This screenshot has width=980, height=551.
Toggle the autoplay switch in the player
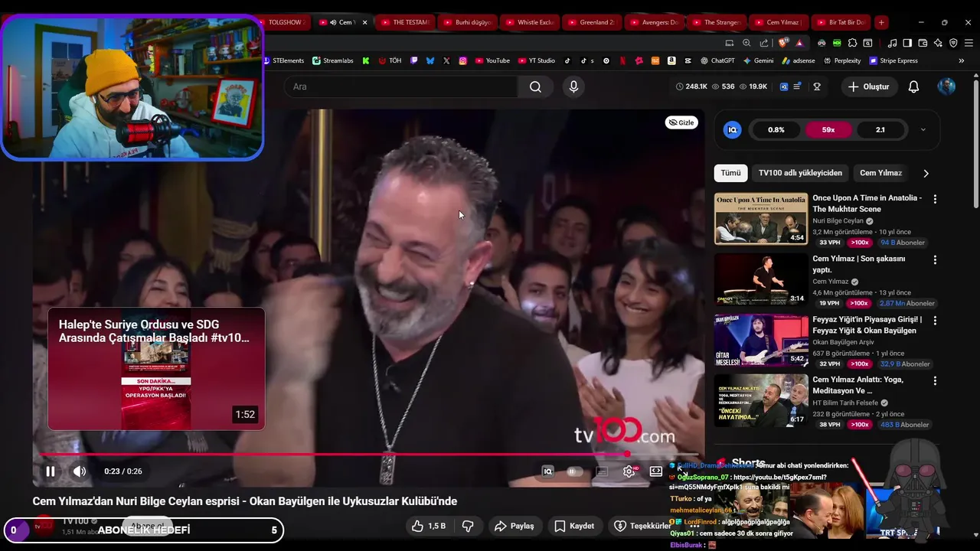click(574, 471)
